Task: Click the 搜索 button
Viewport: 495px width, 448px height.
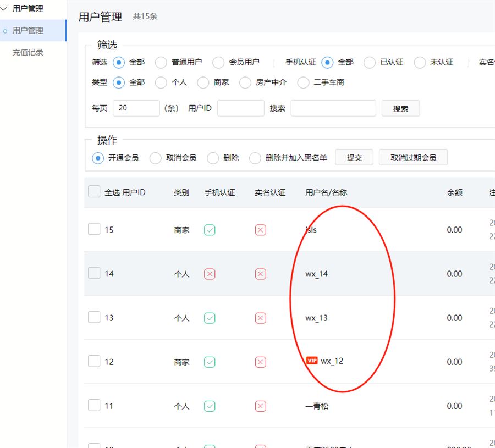Action: [x=400, y=108]
